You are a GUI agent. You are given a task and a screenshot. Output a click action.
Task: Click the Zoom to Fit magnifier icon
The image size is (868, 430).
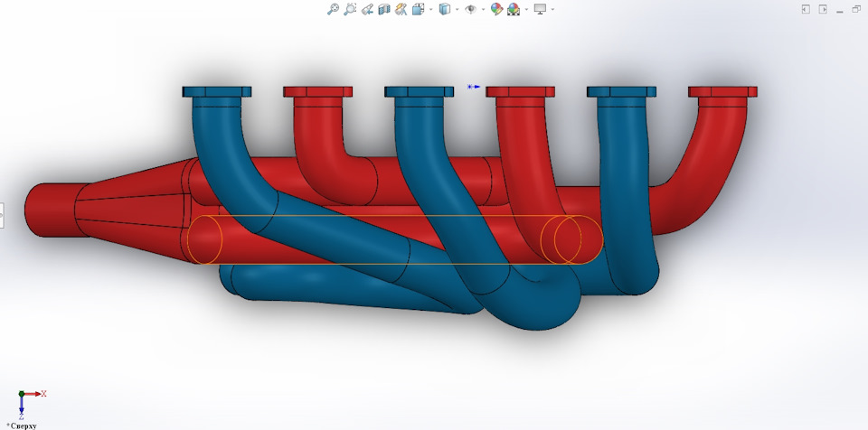[333, 9]
